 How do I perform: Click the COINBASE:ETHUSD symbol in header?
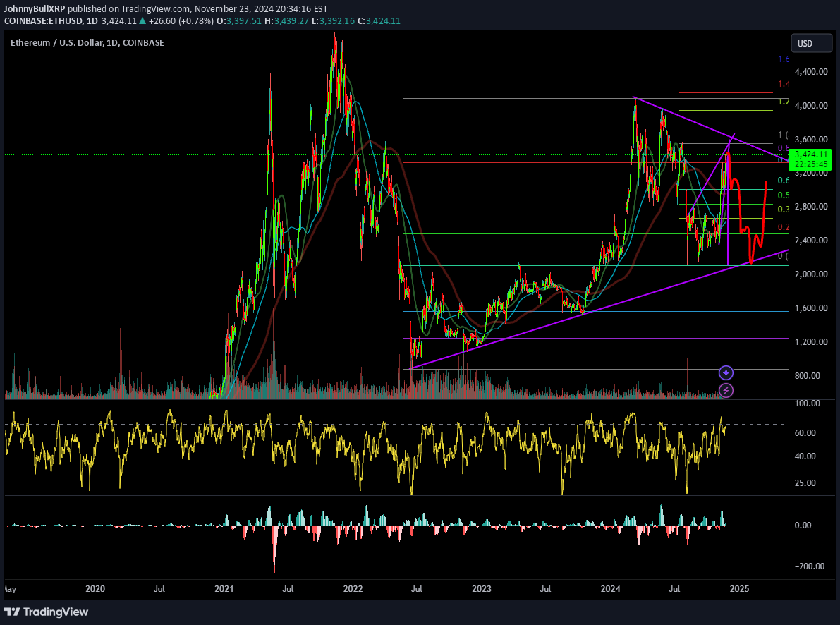[x=44, y=21]
